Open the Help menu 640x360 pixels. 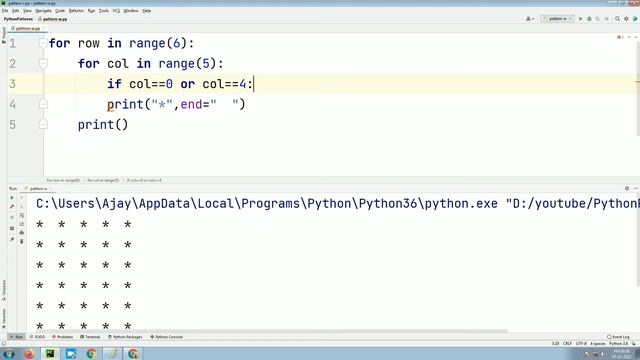(147, 11)
